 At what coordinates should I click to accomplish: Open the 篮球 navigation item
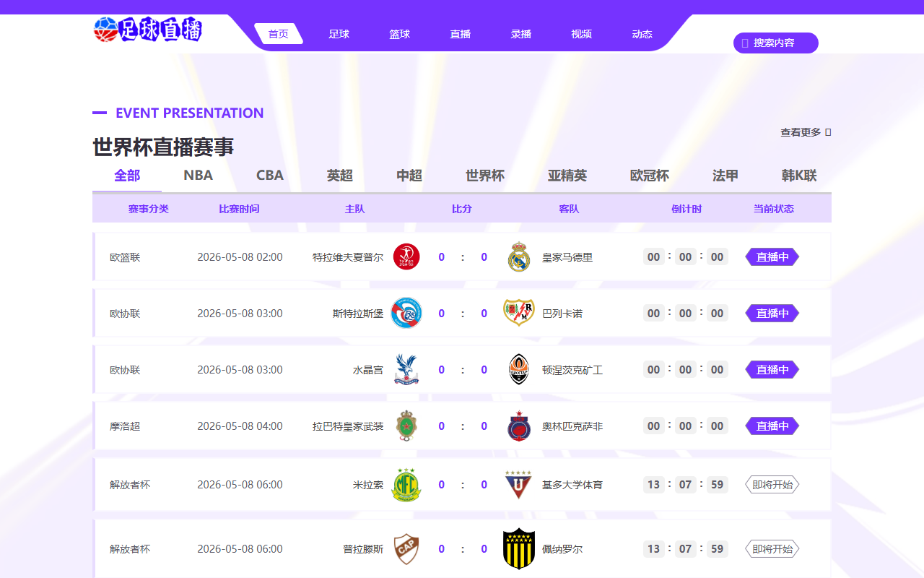tap(400, 34)
